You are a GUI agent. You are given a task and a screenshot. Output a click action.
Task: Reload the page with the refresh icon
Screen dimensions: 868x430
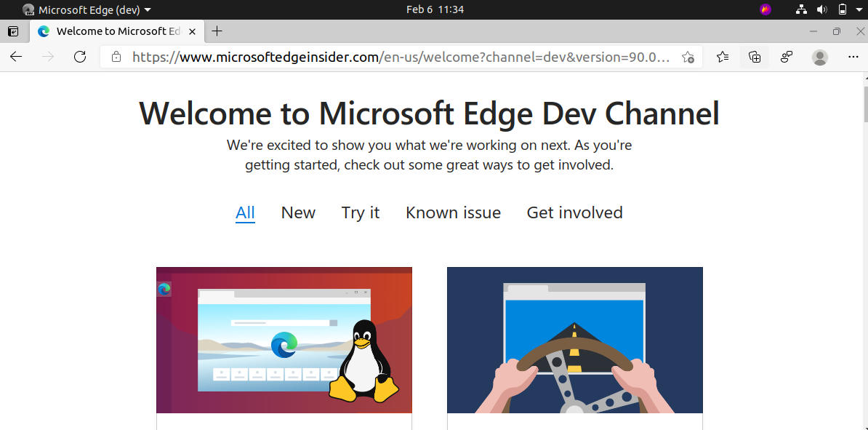point(80,57)
